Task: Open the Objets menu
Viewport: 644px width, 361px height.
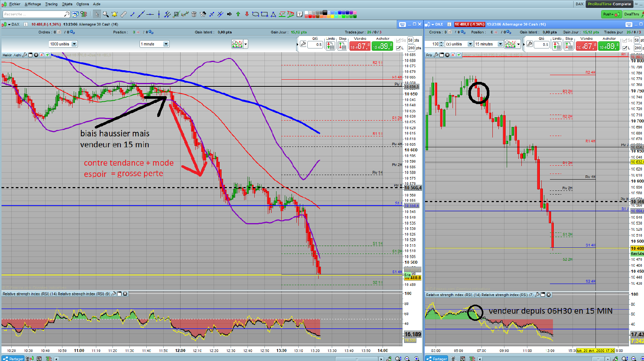Action: (x=67, y=4)
